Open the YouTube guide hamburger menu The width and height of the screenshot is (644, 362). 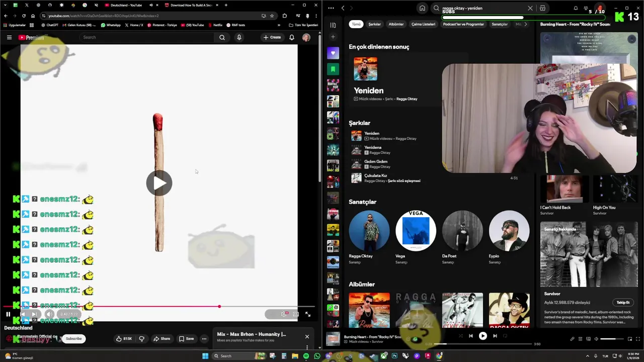[9, 37]
